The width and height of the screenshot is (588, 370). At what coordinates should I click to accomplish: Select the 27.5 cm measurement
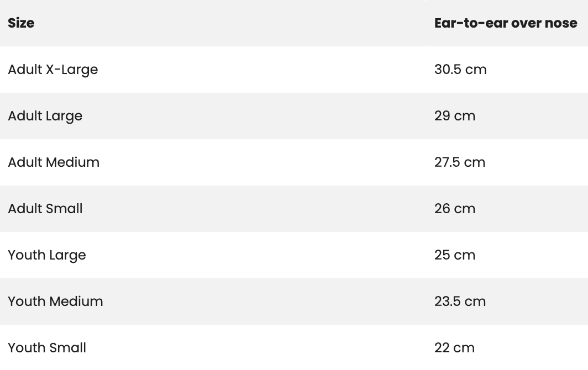(460, 162)
